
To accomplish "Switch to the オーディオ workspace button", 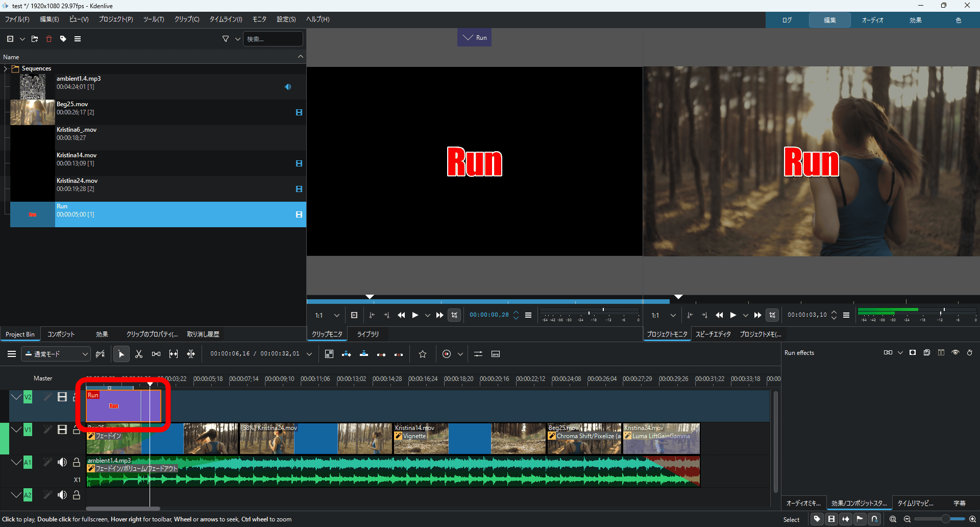I will (872, 20).
